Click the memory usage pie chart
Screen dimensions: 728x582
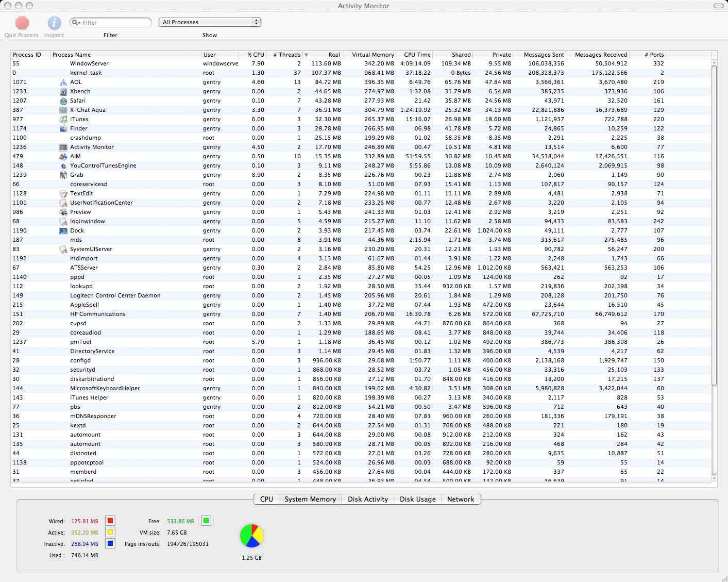coord(251,536)
